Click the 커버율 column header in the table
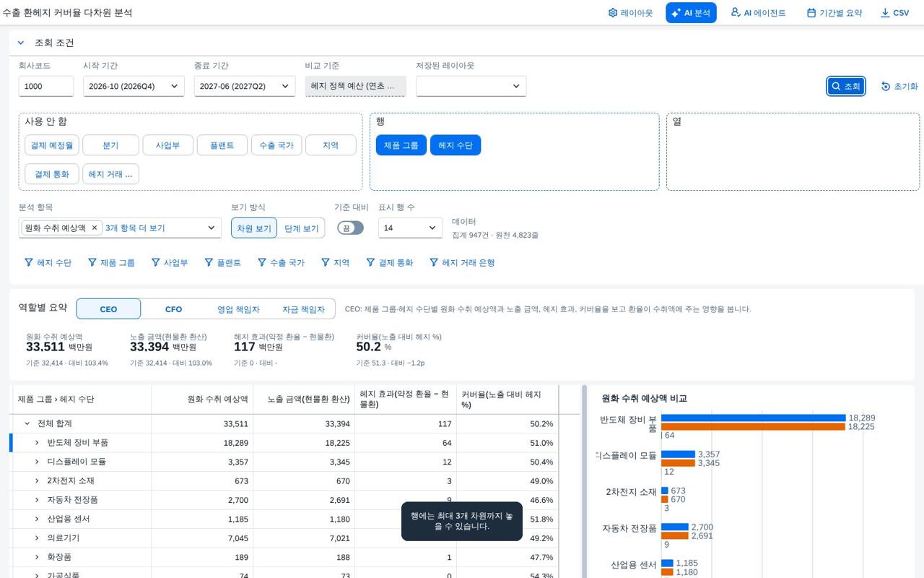Screen dimensions: 924x578 point(507,400)
